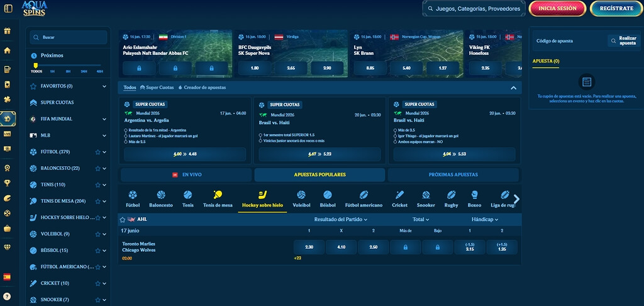The width and height of the screenshot is (644, 306).
Task: Expand the MLB section chevron
Action: pos(104,135)
